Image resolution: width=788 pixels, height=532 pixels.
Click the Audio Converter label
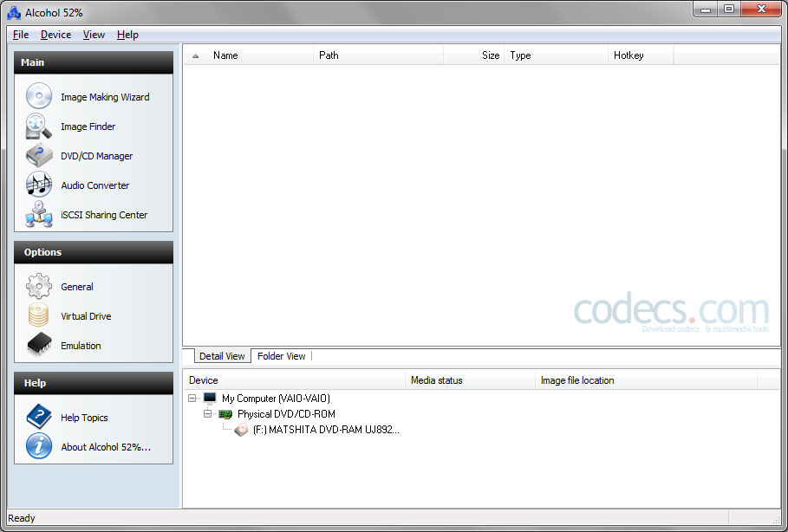coord(95,185)
